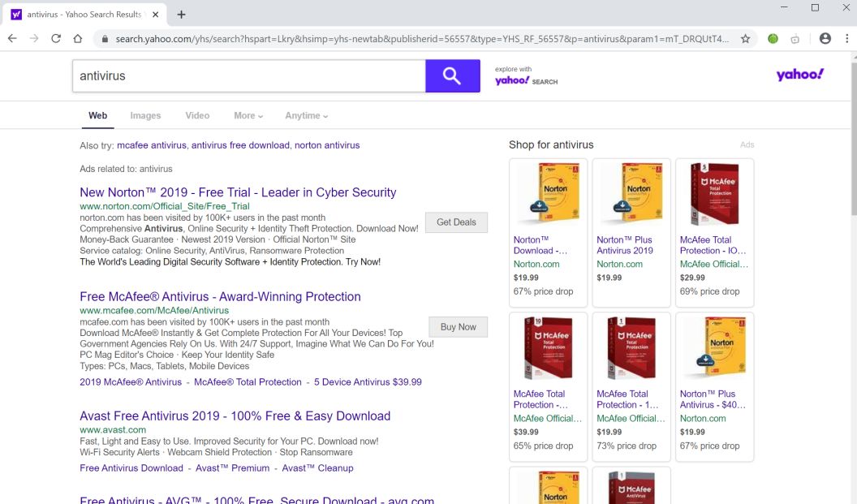The width and height of the screenshot is (857, 504).
Task: Open the McAfee Total Protection $29.99 product thumbnail
Action: click(714, 194)
